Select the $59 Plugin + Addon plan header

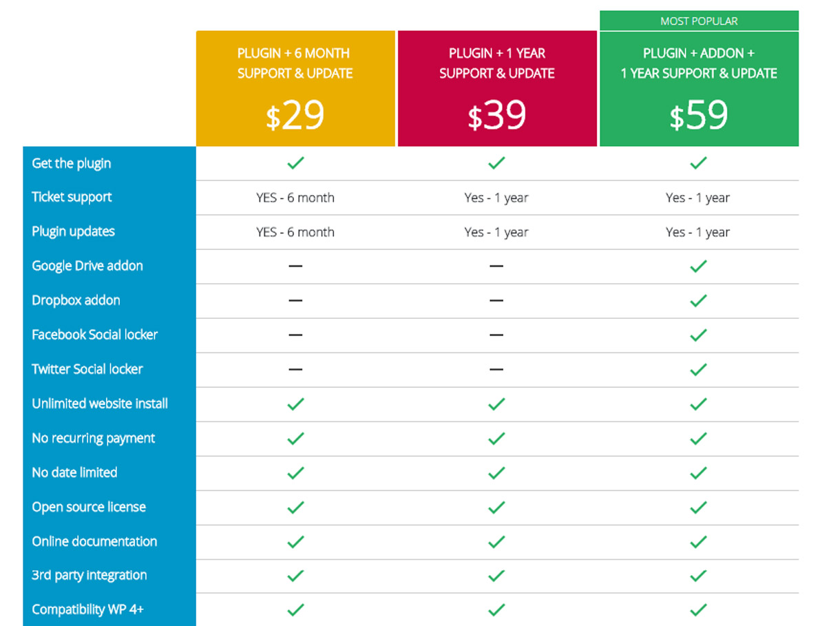coord(699,89)
